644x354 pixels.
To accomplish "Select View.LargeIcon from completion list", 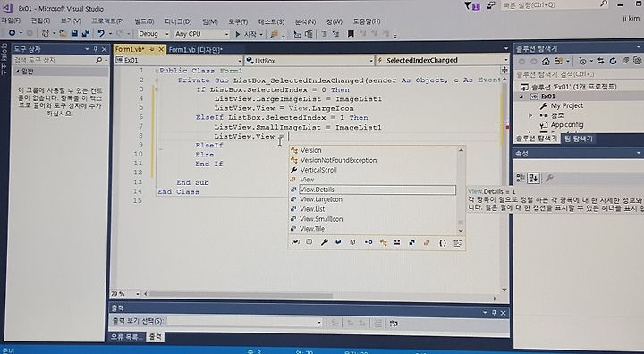I will click(321, 199).
